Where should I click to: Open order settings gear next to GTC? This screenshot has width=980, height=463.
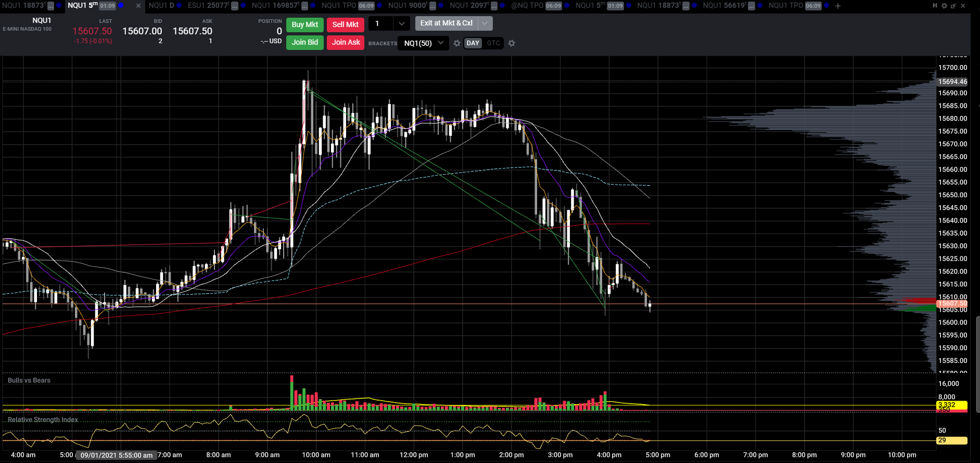click(512, 43)
